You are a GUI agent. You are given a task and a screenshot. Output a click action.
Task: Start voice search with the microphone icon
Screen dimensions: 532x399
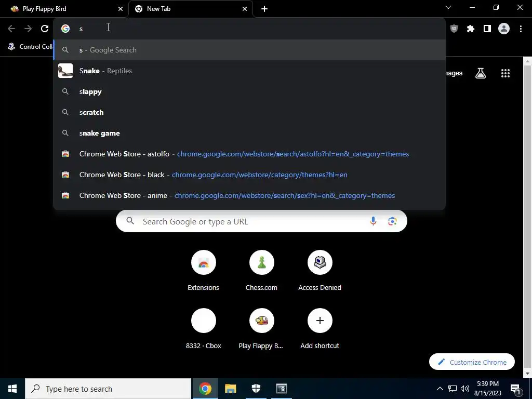(x=373, y=221)
